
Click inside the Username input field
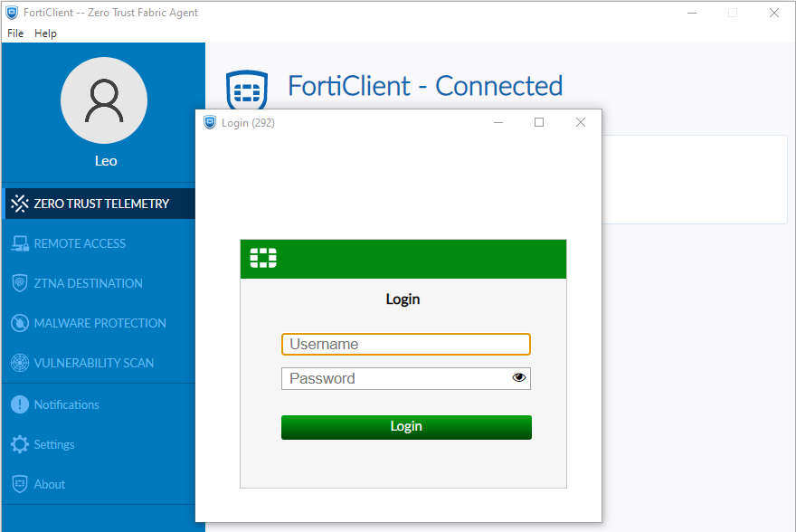tap(405, 344)
